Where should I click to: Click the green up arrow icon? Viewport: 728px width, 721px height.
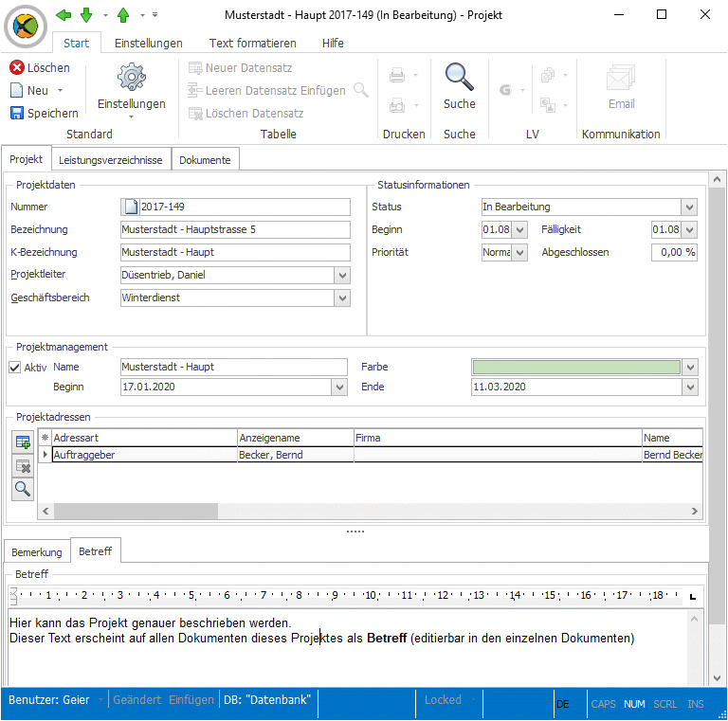point(123,15)
